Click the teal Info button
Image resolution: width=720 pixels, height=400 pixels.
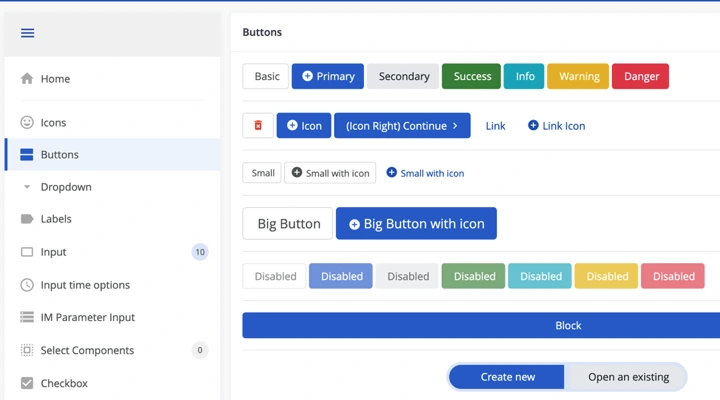click(524, 76)
